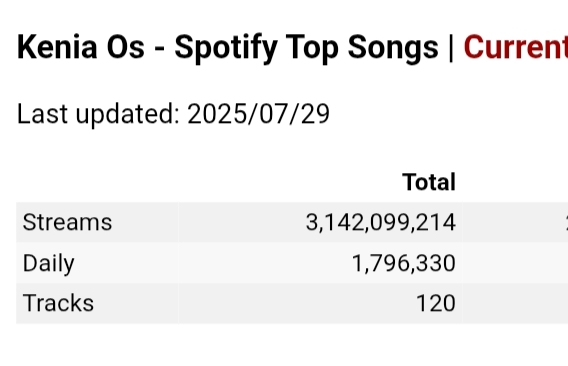Select the artist name Kenia Os
Viewport: 568px width, 366px height.
tap(81, 47)
